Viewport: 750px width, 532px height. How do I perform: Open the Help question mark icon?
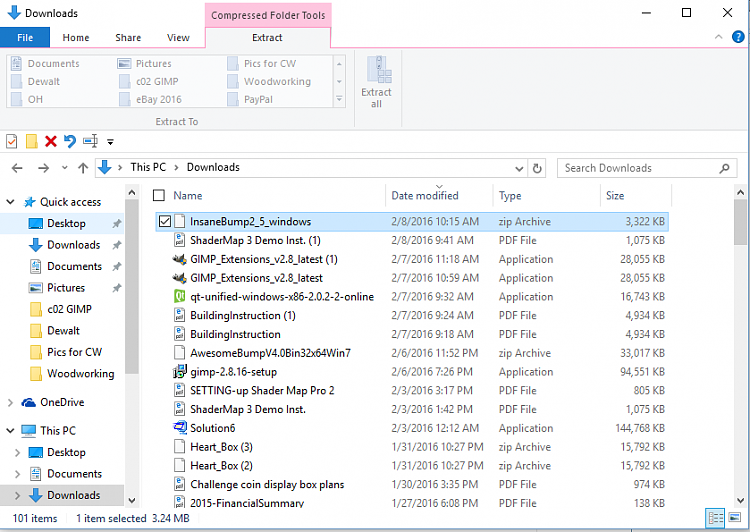pos(737,38)
